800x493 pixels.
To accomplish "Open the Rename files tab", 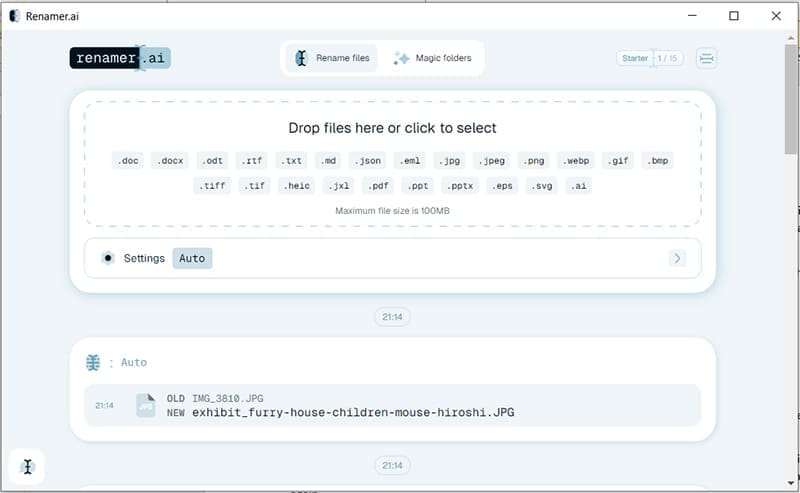I will [x=332, y=58].
